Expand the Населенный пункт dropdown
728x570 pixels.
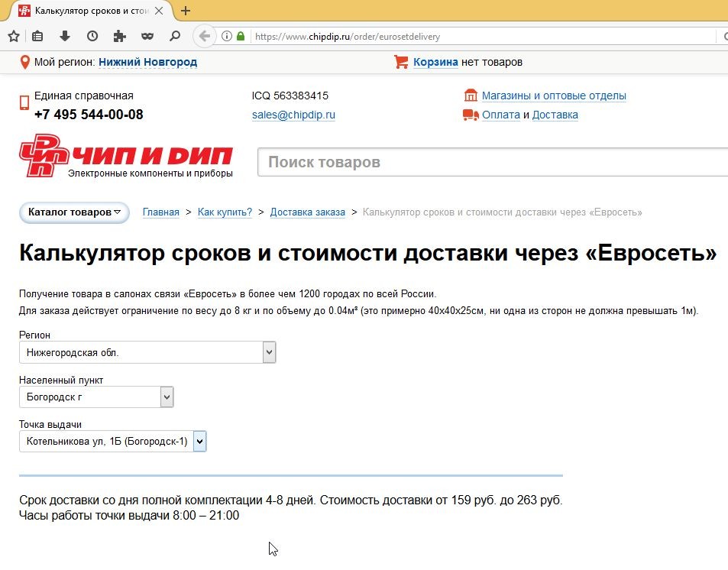coord(167,397)
